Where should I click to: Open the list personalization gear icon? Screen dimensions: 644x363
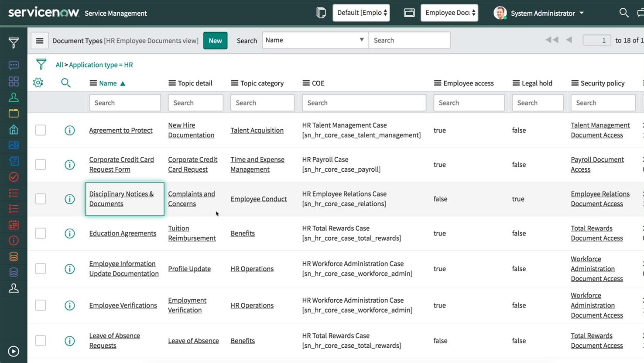click(x=38, y=83)
